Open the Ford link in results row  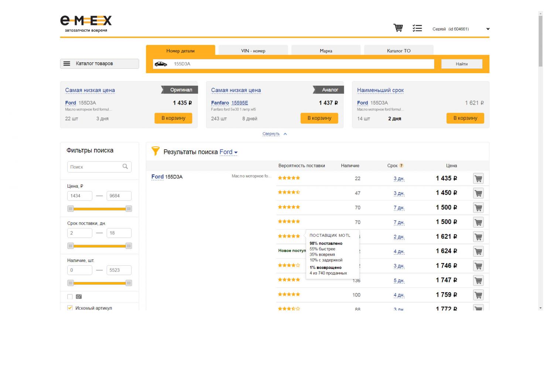tap(157, 177)
